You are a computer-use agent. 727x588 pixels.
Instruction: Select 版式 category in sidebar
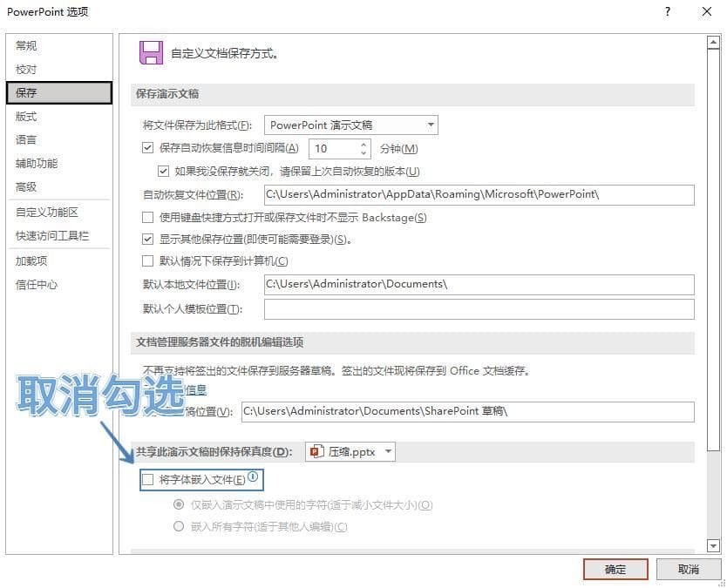59,117
